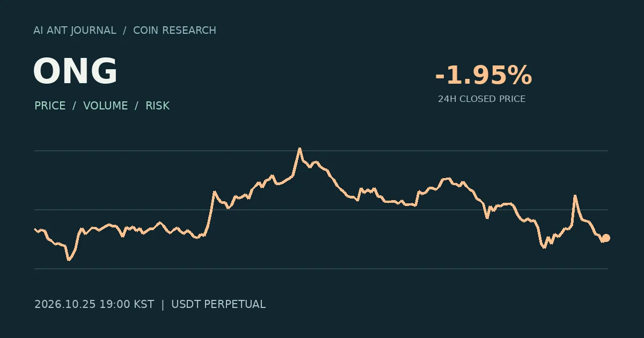Switch to the VOLUME section label
Image resolution: width=644 pixels, height=338 pixels.
[106, 106]
